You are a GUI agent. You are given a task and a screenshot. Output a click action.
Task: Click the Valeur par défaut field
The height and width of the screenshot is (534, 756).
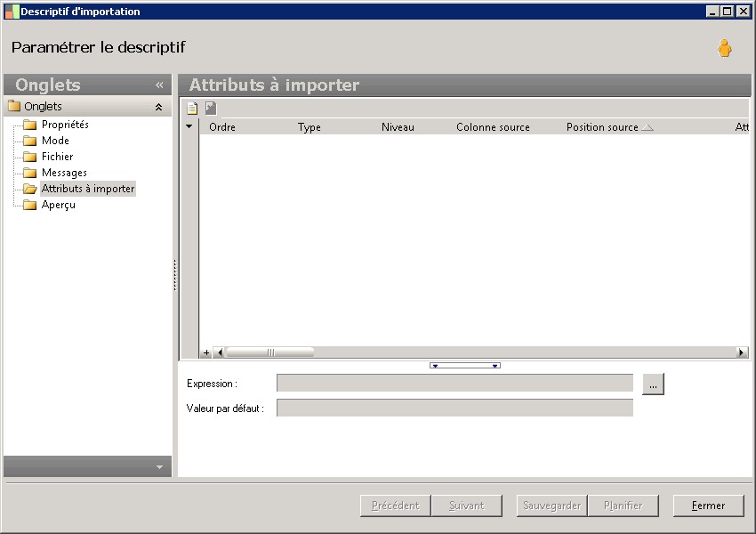454,409
